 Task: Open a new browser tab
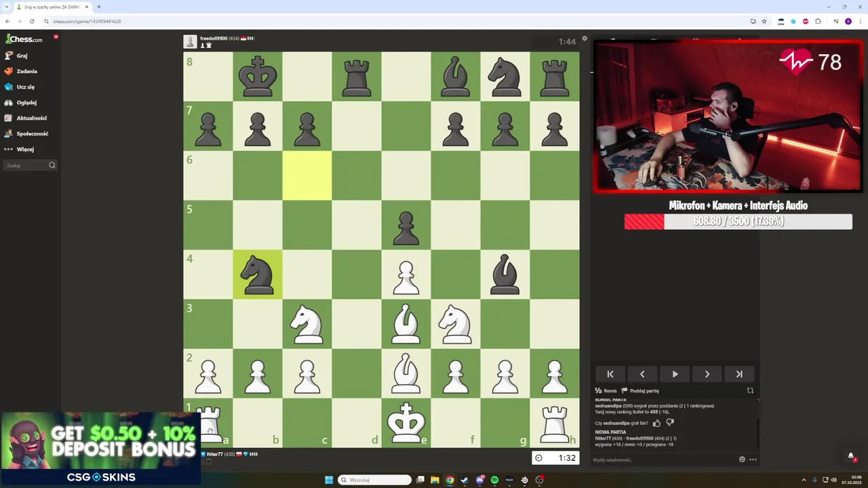[x=98, y=7]
